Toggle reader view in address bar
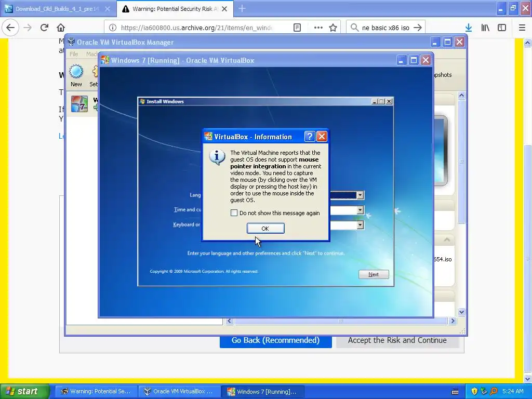 [x=297, y=28]
